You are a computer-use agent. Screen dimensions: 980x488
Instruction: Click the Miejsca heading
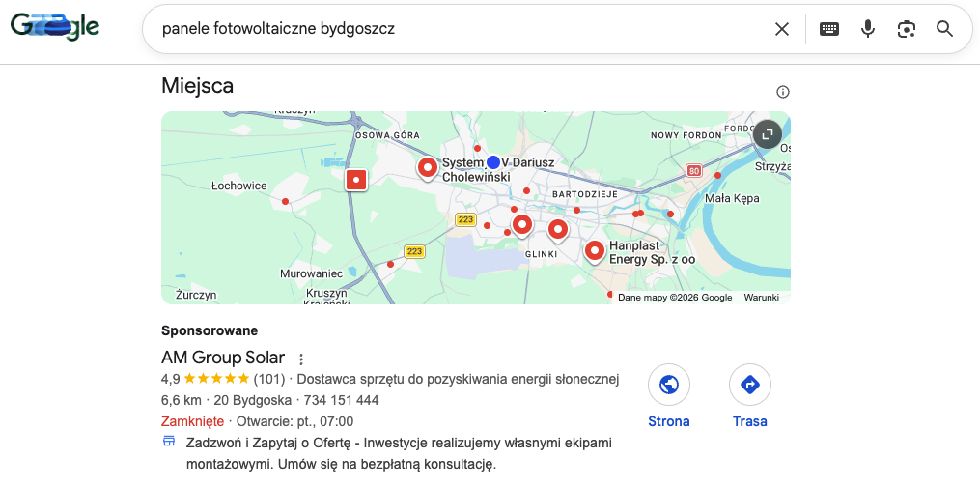click(198, 86)
